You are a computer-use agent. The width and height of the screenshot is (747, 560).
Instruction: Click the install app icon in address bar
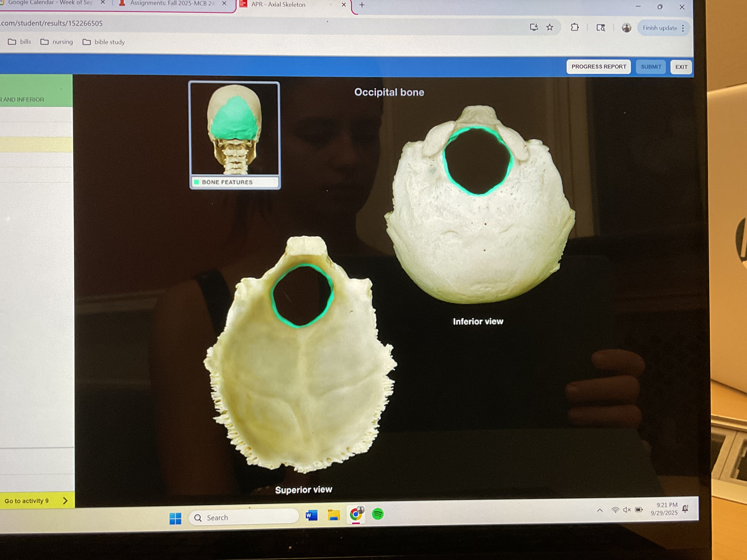coord(534,27)
